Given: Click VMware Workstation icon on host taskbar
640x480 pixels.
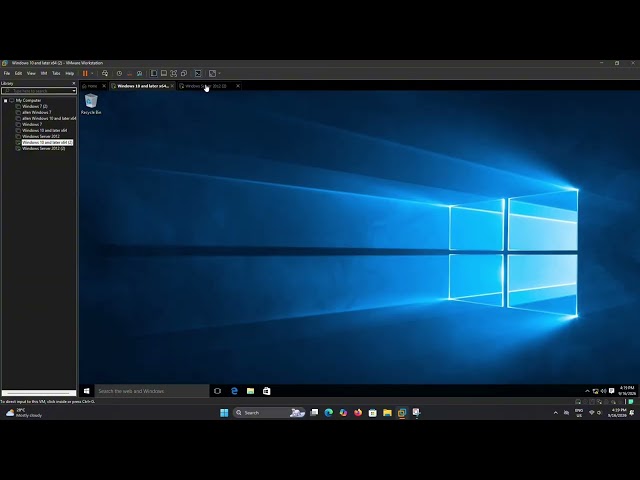Looking at the screenshot, I should [402, 413].
